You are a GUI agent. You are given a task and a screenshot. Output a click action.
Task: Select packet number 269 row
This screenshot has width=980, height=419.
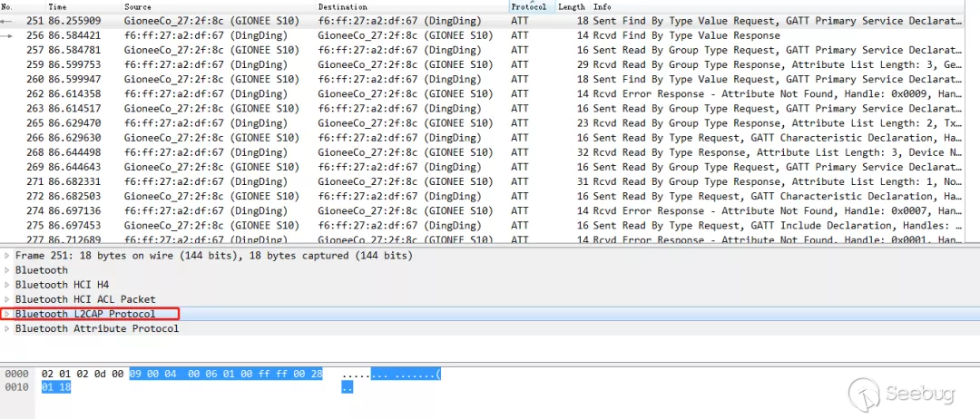tap(483, 167)
